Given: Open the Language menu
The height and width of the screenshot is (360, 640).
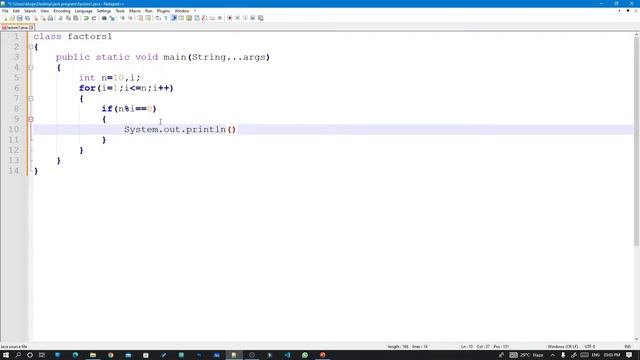Looking at the screenshot, I should coord(84,11).
